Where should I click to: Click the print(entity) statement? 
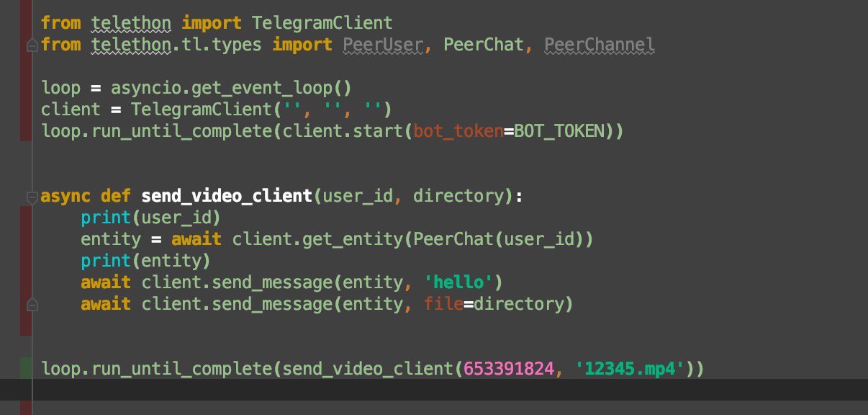tap(145, 261)
